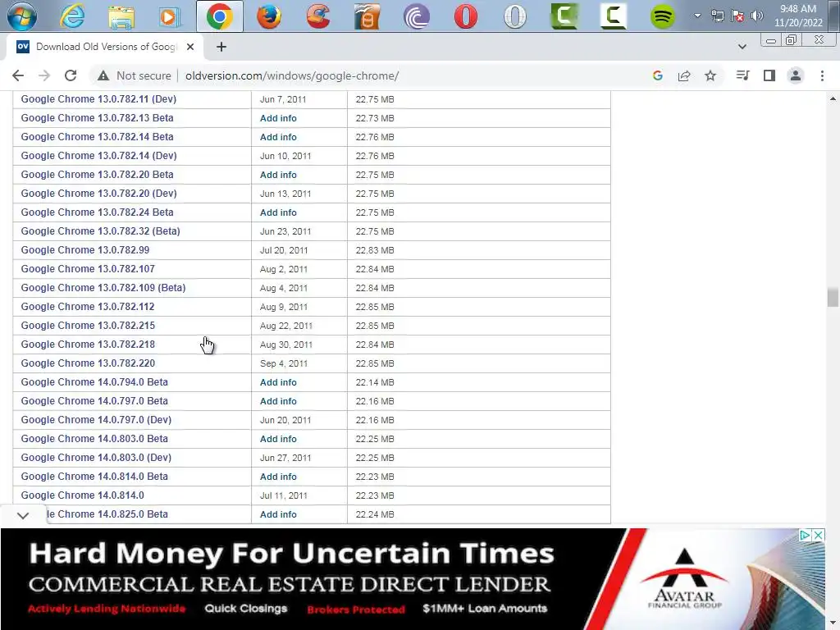Close the Download Old Versions tab
This screenshot has height=630, width=840.
pyautogui.click(x=190, y=47)
